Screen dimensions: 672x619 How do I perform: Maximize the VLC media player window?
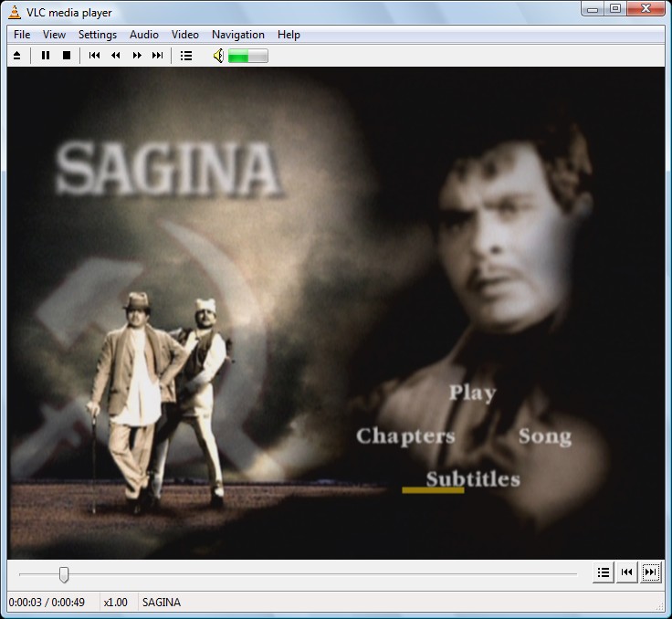615,8
